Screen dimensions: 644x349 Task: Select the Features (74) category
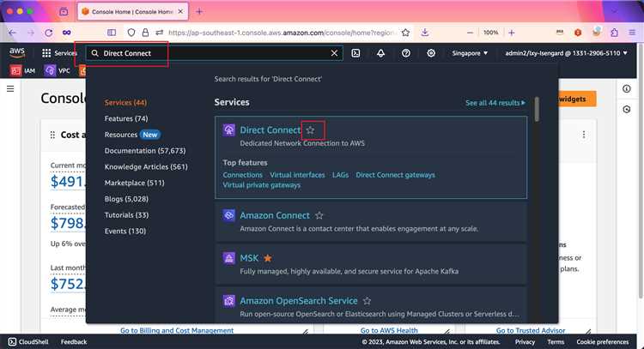tap(126, 118)
